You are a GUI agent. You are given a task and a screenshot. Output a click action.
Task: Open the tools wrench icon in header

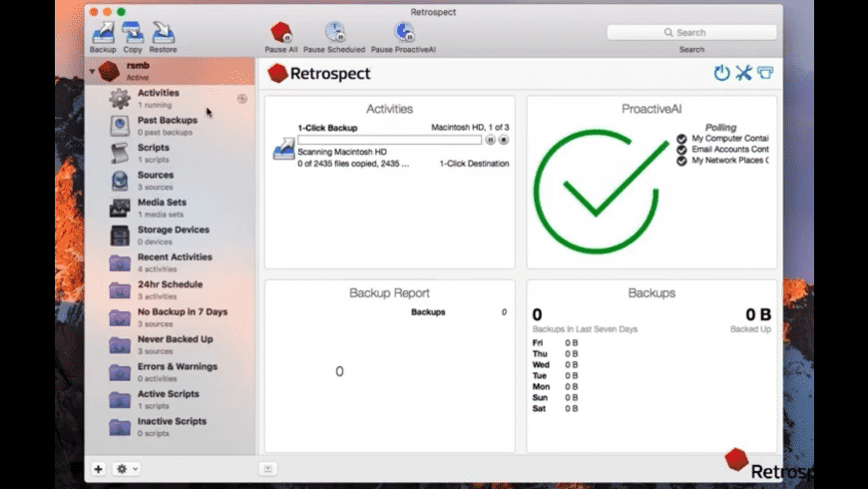pyautogui.click(x=743, y=73)
